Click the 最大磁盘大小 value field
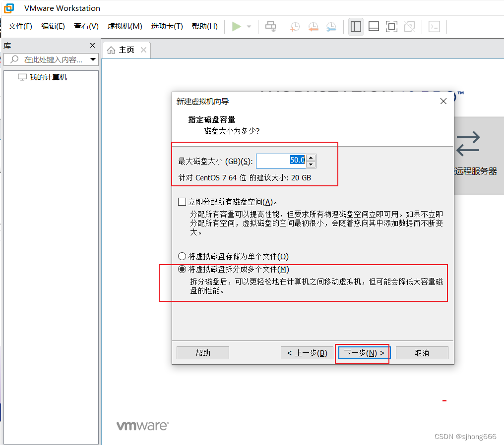The width and height of the screenshot is (504, 445). (281, 161)
